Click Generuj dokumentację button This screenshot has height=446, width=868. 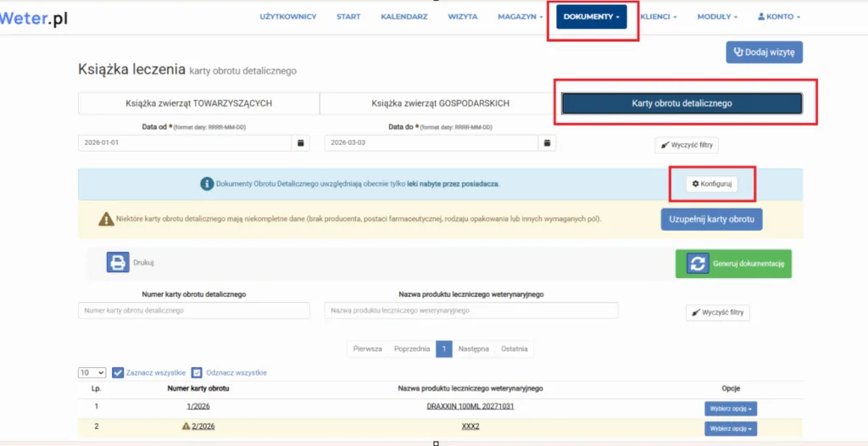tap(733, 263)
